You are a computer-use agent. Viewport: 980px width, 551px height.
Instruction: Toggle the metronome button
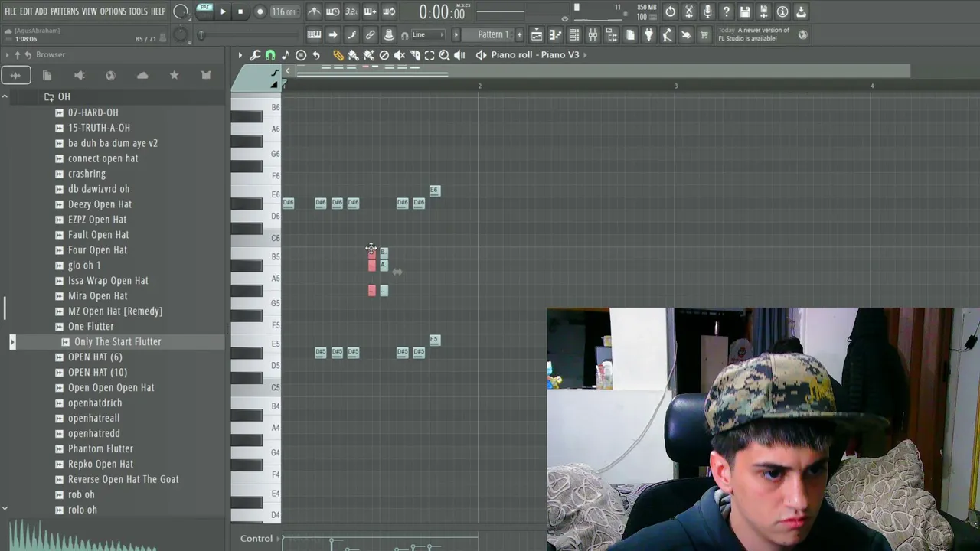314,11
